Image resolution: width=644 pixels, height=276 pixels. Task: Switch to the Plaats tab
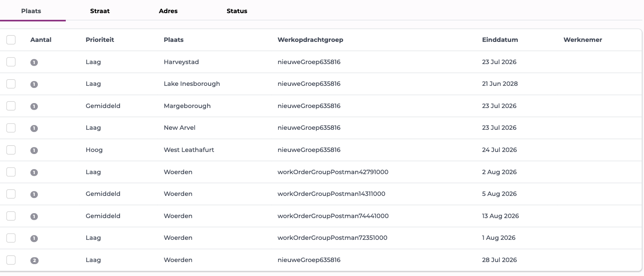[31, 11]
